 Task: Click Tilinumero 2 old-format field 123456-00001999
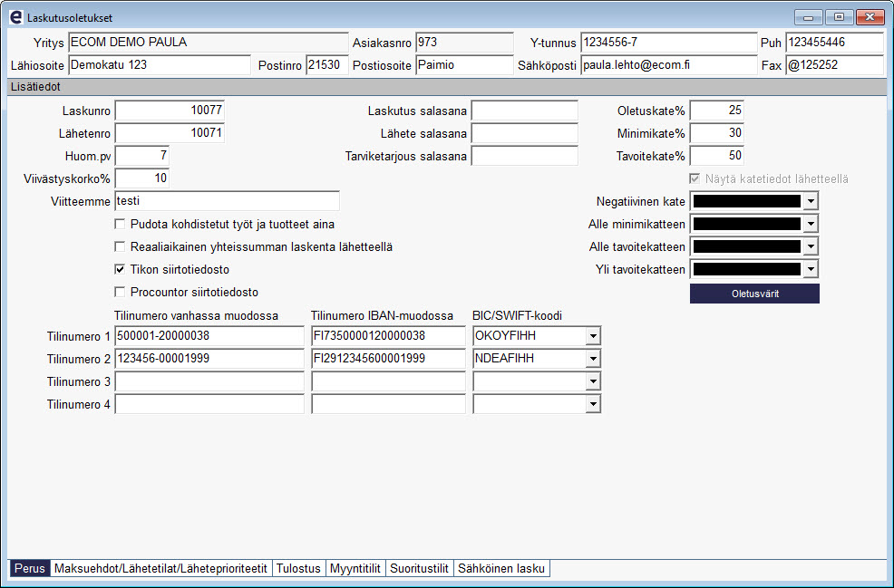click(209, 359)
